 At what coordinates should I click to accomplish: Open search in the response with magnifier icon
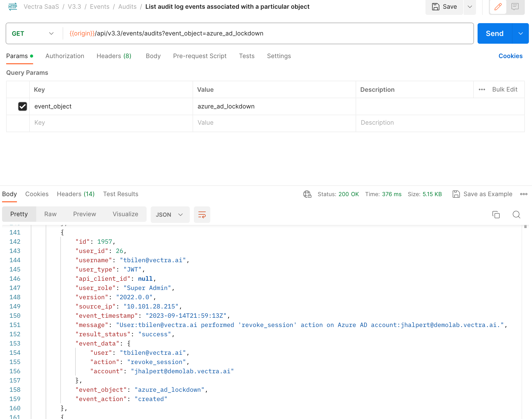click(x=516, y=214)
